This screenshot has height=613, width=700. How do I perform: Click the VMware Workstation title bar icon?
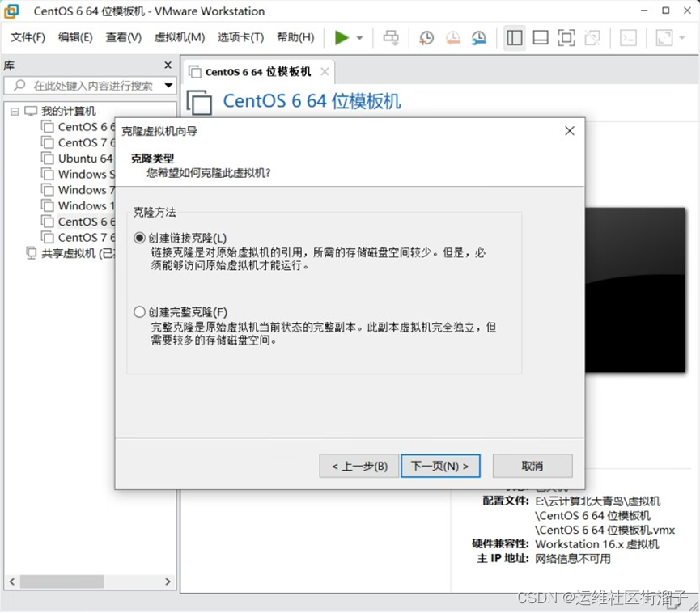[x=11, y=11]
